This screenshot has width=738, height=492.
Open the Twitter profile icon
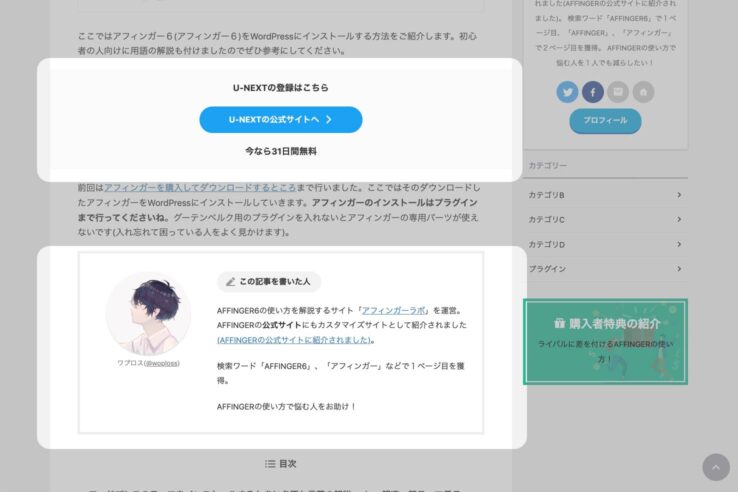567,92
